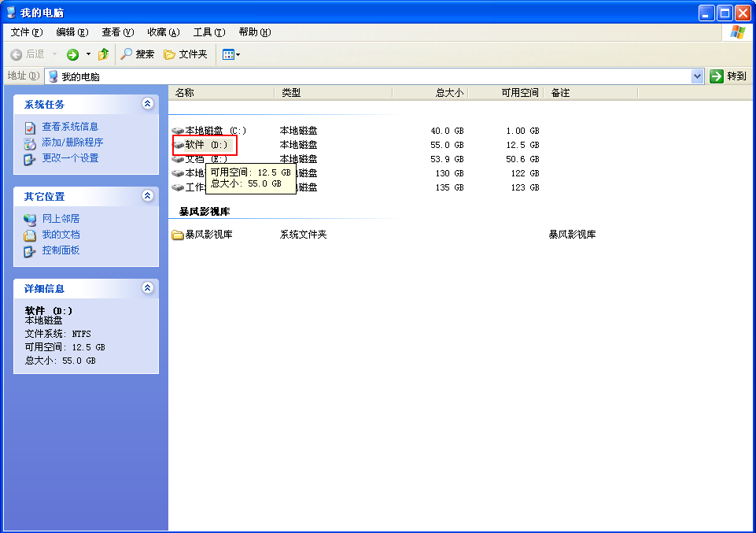756x533 pixels.
Task: Click the 130 GB total size cell
Action: tap(449, 173)
